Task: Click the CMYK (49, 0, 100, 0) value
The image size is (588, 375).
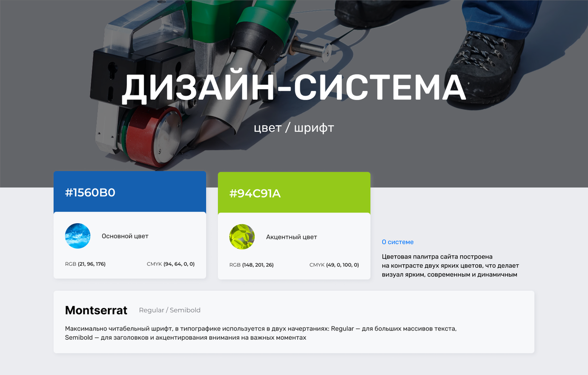Action: pyautogui.click(x=334, y=265)
